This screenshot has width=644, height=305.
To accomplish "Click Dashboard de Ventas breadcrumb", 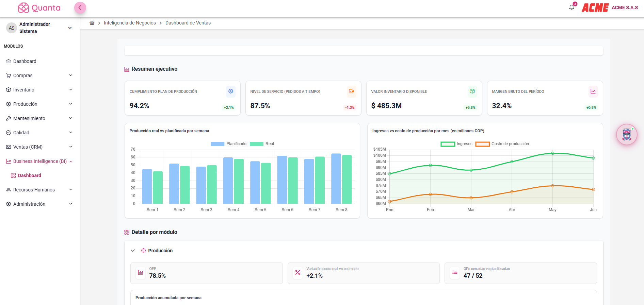I will [x=188, y=23].
